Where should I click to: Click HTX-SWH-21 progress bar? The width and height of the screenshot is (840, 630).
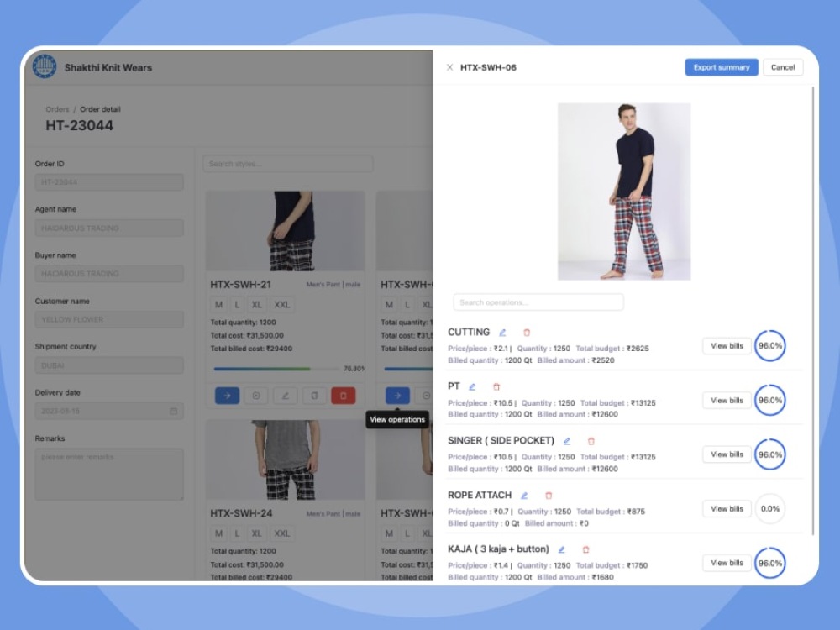[x=276, y=369]
